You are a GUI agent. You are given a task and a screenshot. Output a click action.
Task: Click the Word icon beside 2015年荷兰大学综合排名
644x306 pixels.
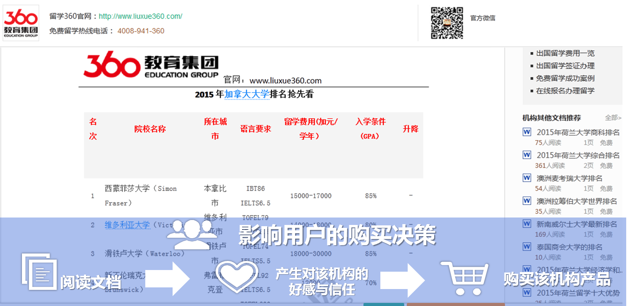click(527, 155)
